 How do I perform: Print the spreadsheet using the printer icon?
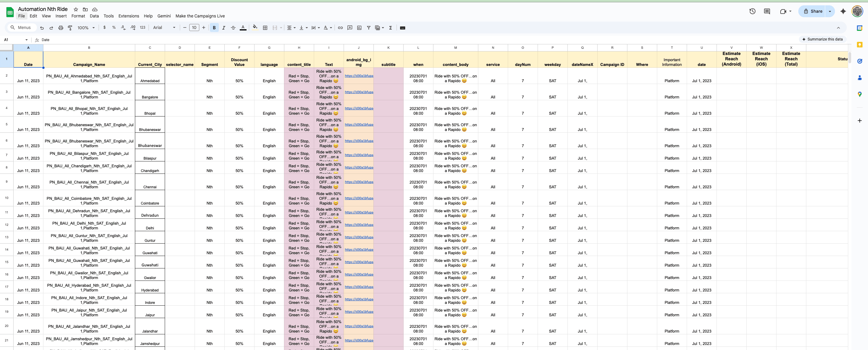[61, 28]
